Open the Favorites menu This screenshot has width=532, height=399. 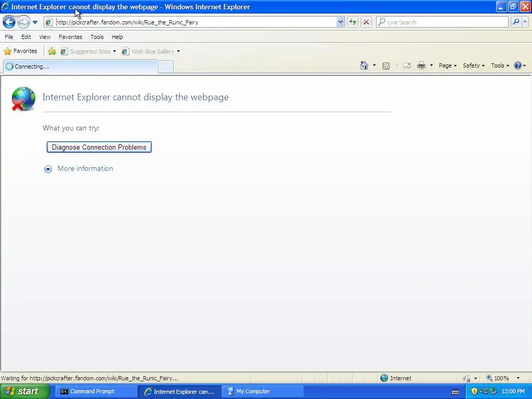(71, 37)
